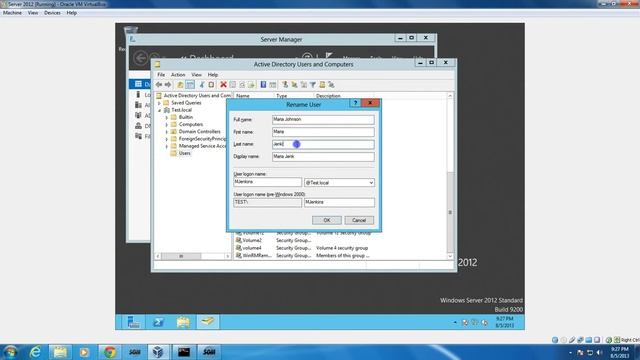Click the Forward arrow in ADUC toolbar

click(168, 85)
